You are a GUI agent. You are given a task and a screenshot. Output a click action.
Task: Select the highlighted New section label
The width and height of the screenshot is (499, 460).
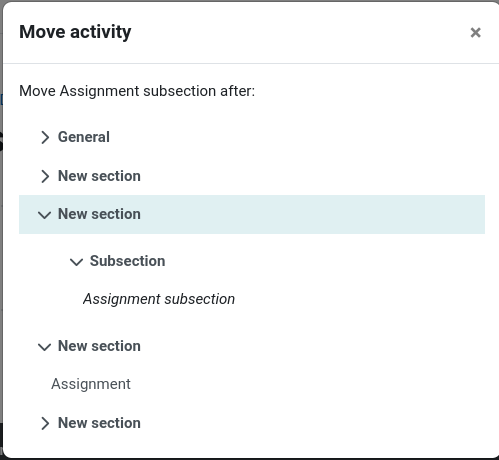coord(99,214)
